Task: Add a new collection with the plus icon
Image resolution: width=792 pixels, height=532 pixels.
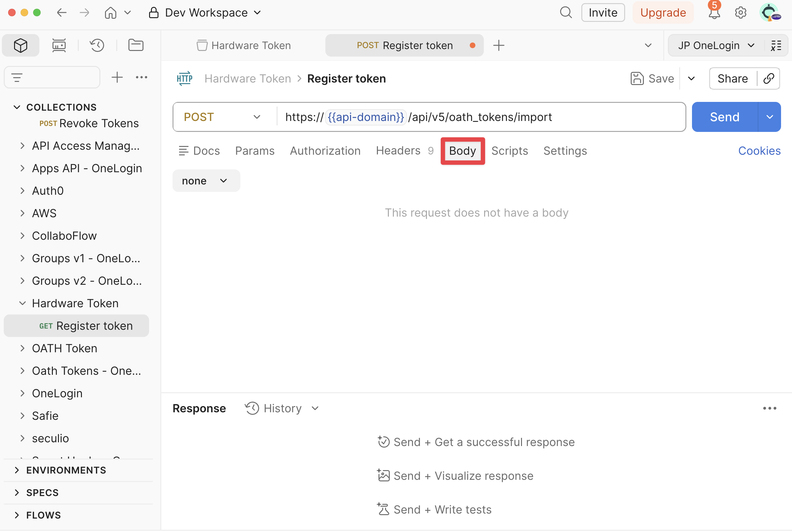Action: [x=117, y=77]
